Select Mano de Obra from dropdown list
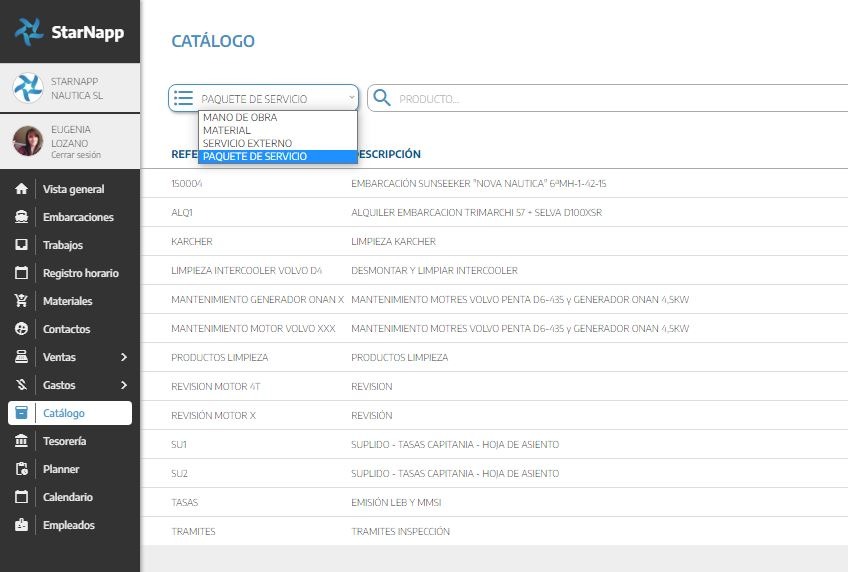Image resolution: width=848 pixels, height=572 pixels. pyautogui.click(x=240, y=118)
